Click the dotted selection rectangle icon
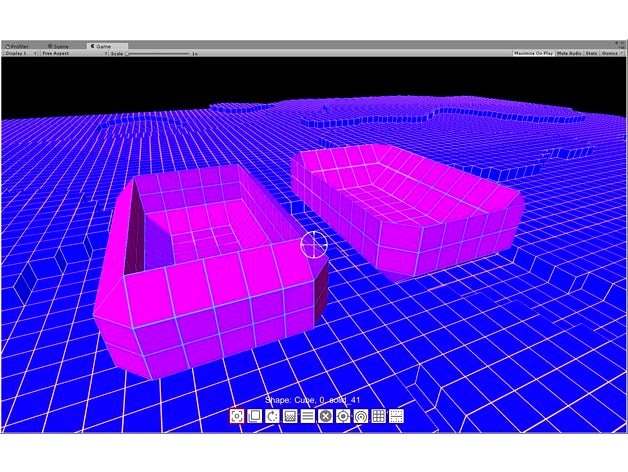Image resolution: width=628 pixels, height=472 pixels. pyautogui.click(x=396, y=416)
